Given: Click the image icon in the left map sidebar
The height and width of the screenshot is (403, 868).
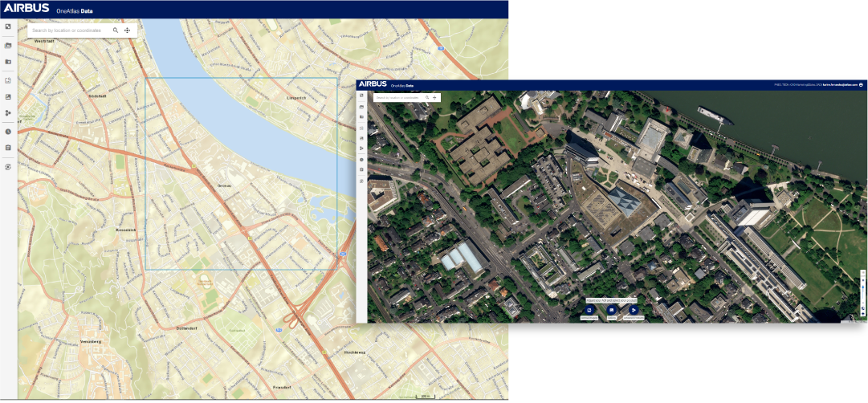Looking at the screenshot, I should [x=8, y=96].
